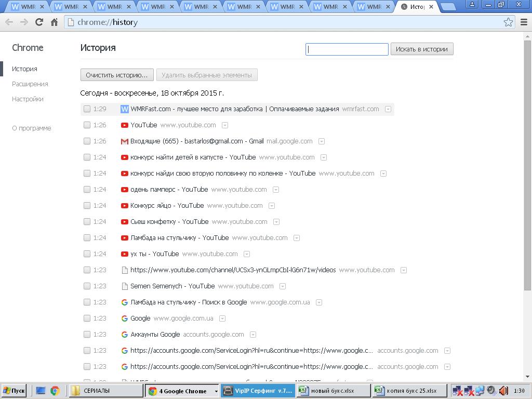Bookmark this page with the star icon
Image resolution: width=532 pixels, height=399 pixels.
[x=508, y=22]
